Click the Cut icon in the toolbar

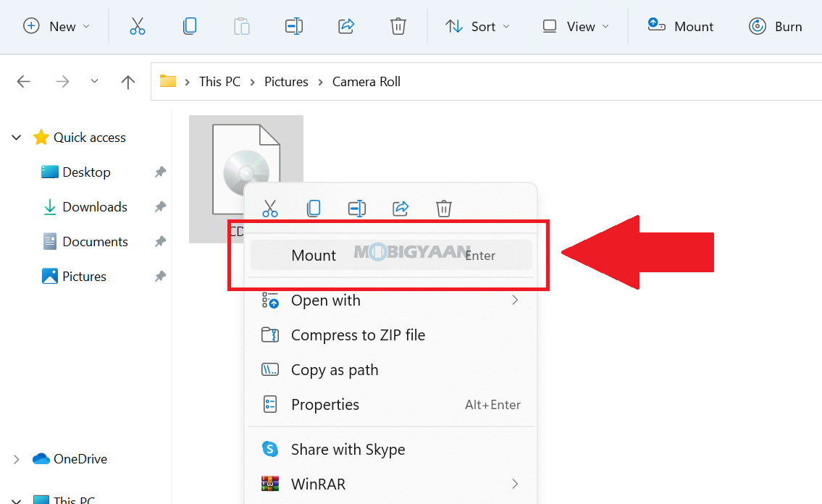coord(138,26)
